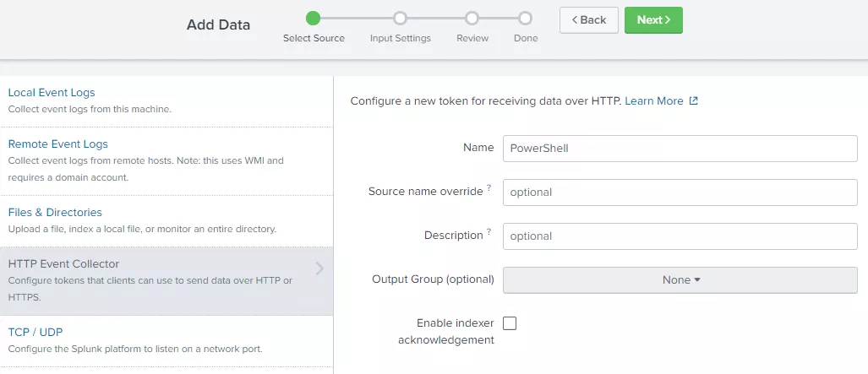This screenshot has height=374, width=868.
Task: Choose TCP / UDP source
Action: (x=167, y=341)
